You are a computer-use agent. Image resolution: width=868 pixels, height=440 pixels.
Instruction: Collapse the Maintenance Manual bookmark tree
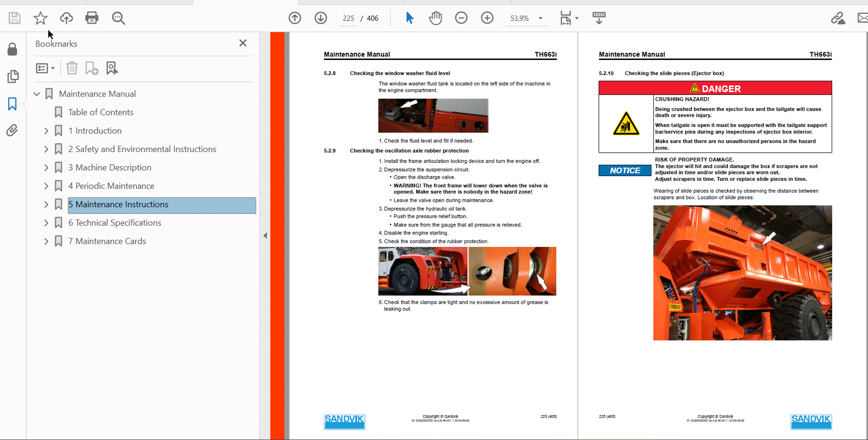(37, 94)
